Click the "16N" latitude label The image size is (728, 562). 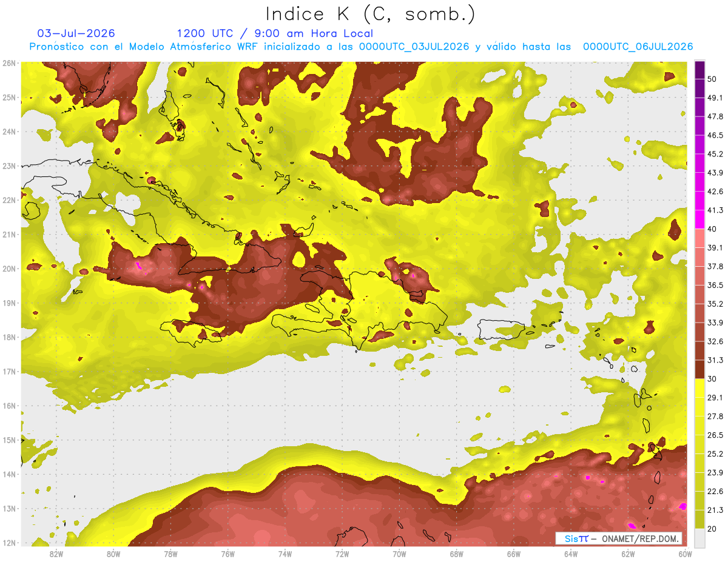click(9, 406)
